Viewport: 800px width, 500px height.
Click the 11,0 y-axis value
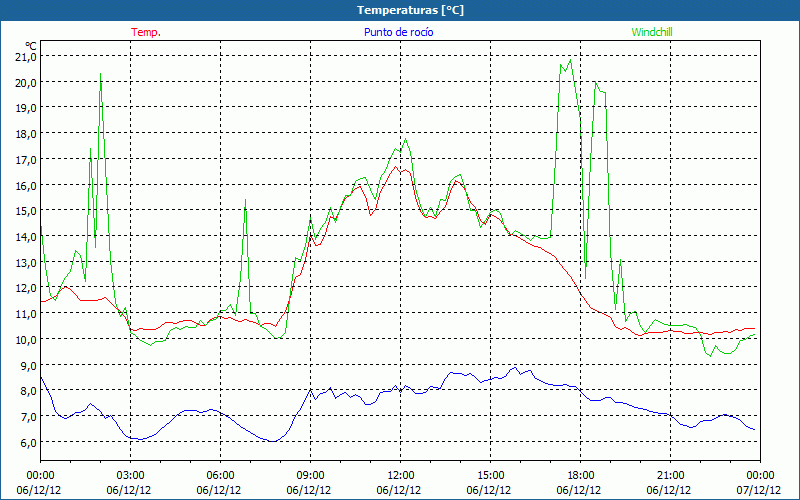26,314
